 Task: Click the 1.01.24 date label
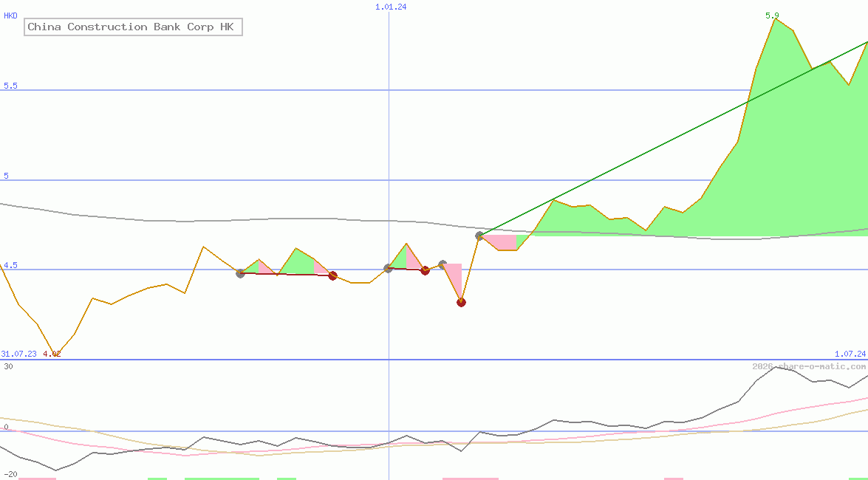click(x=390, y=7)
